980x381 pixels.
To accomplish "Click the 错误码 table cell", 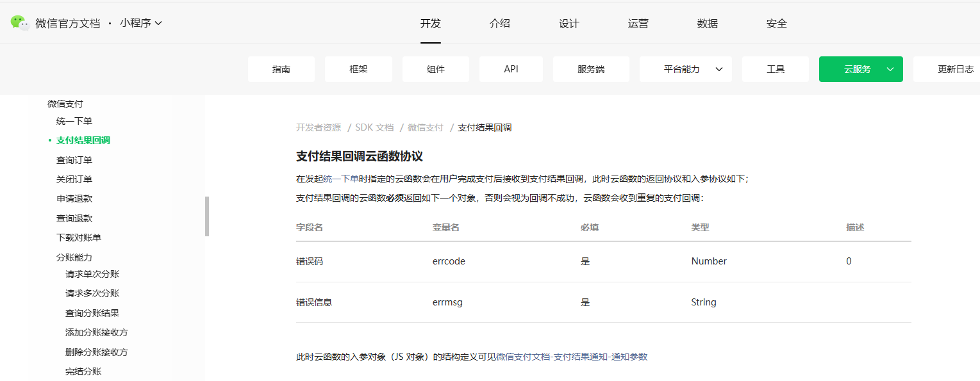I will (x=310, y=261).
